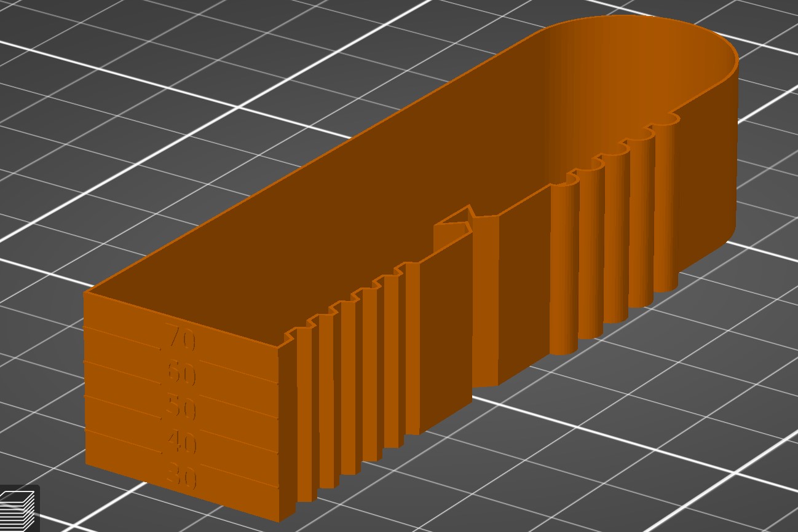Select the cylindrical rib nearest the rounded end
Viewport: 798px width, 532px height.
tap(665, 203)
